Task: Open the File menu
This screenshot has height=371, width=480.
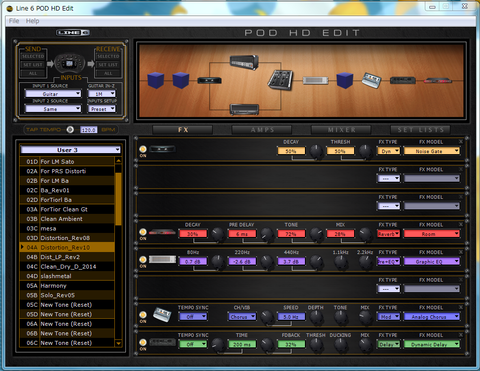Action: (14, 21)
